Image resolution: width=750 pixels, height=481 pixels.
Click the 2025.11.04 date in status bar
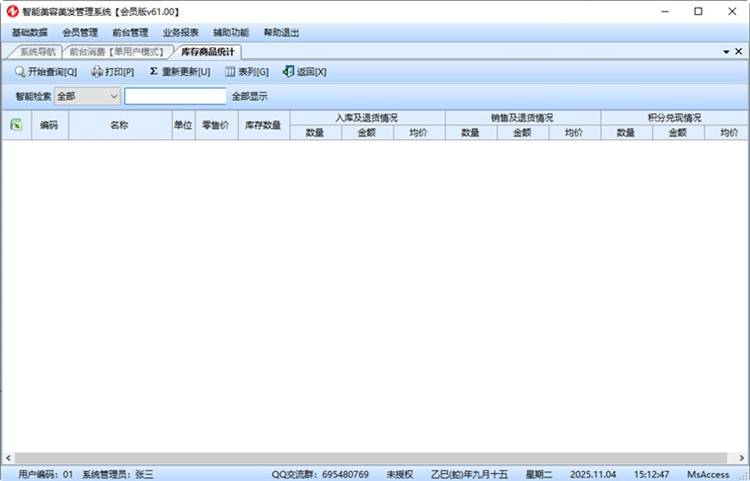593,474
